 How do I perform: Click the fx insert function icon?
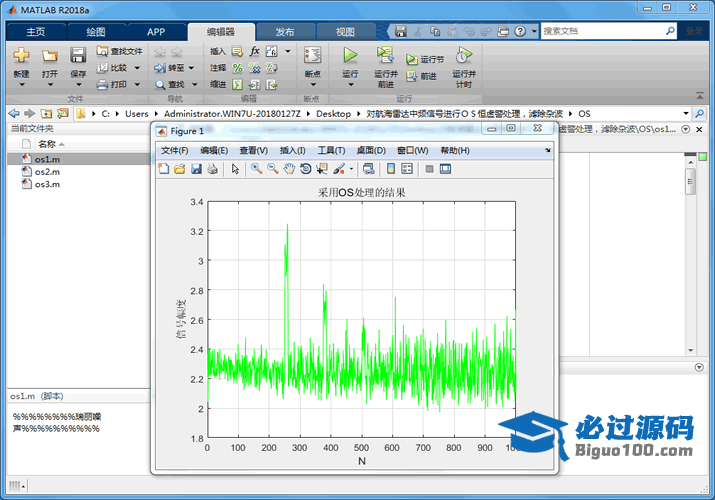tap(254, 51)
